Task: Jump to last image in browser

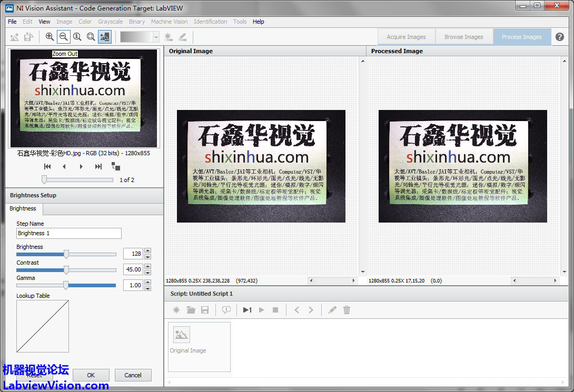Action: pyautogui.click(x=98, y=167)
